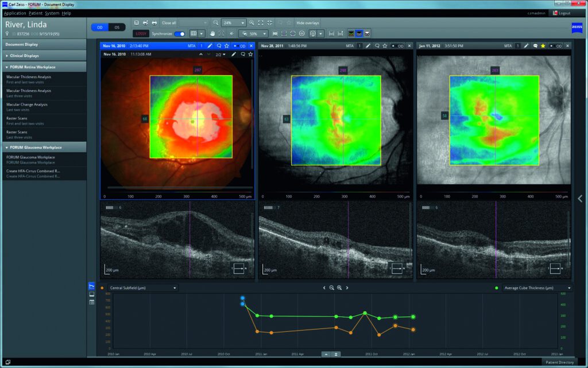Open the Average Cube Thickness (µm) dropdown

(x=537, y=288)
